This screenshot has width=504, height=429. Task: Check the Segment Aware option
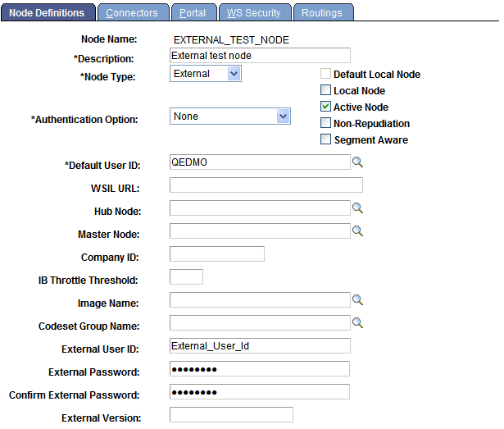325,139
